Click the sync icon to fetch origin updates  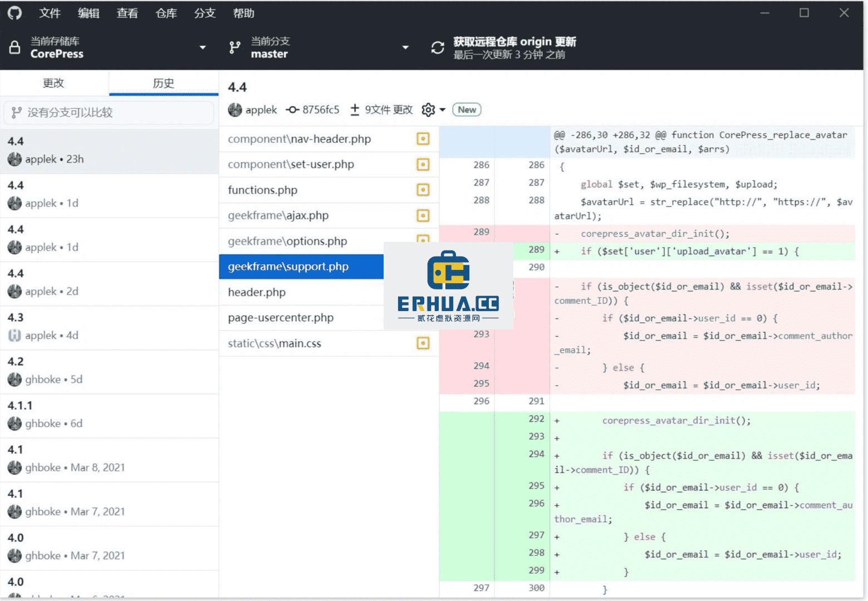click(438, 48)
